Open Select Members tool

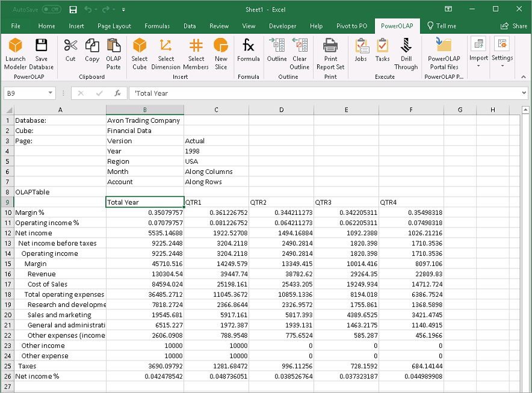(196, 54)
